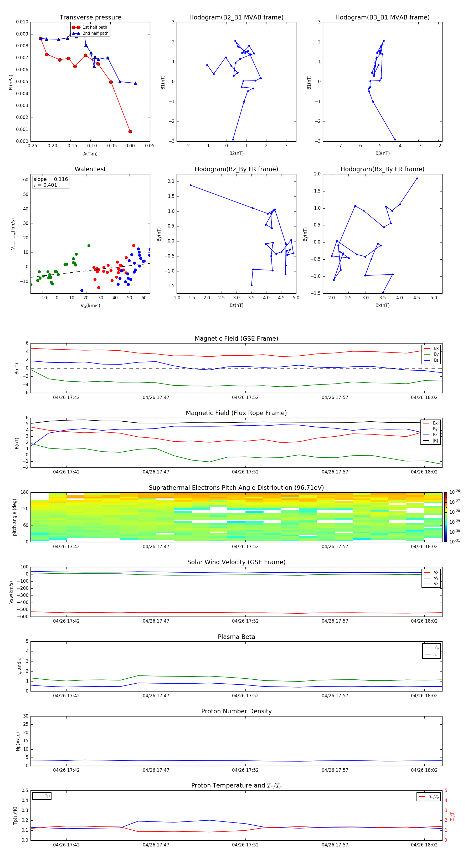Select the Bx legend entry in GSE plot
Image resolution: width=473 pixels, height=868 pixels.
point(431,349)
